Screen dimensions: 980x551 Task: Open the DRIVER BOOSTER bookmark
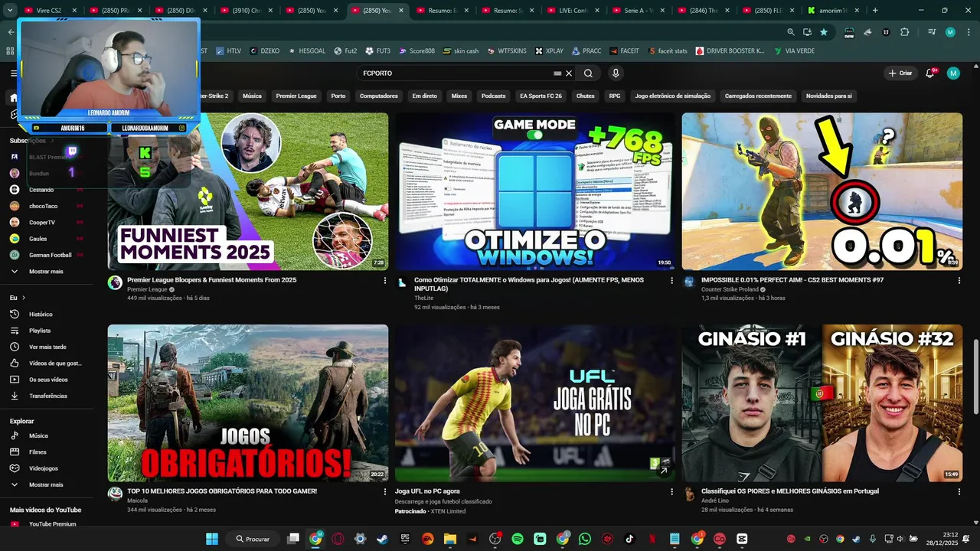point(730,51)
